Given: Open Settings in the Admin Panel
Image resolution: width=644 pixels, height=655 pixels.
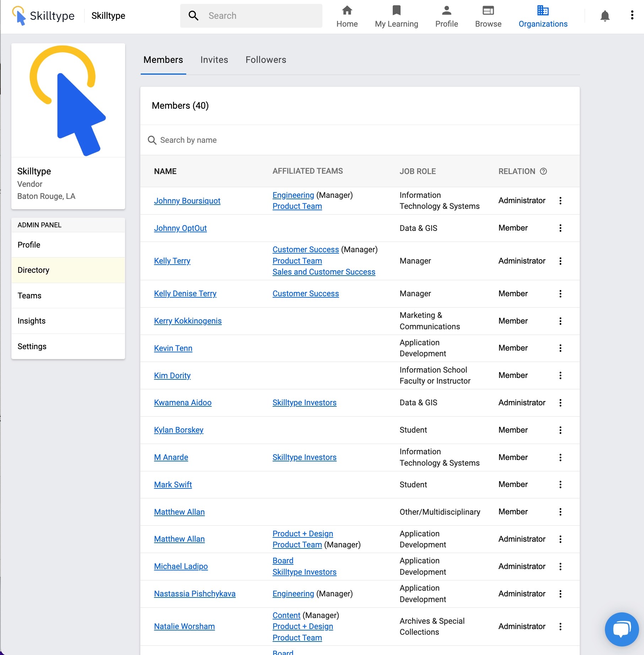Looking at the screenshot, I should [68, 346].
